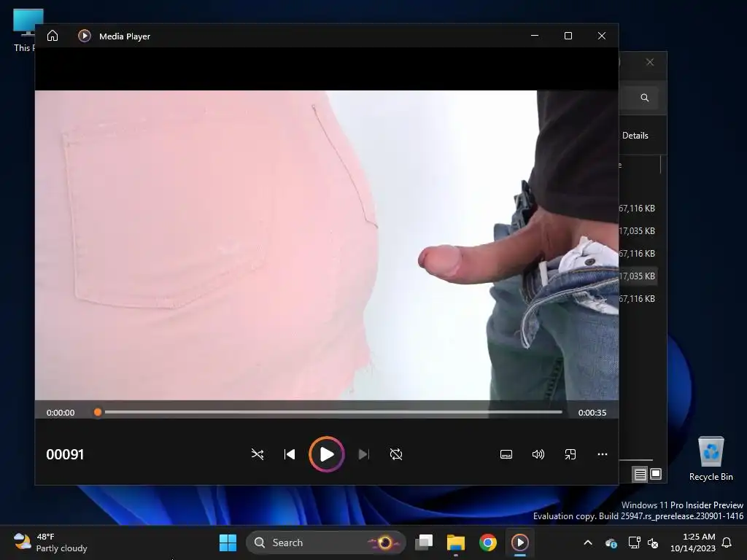The height and width of the screenshot is (560, 747).
Task: Open the more options ellipsis menu
Action: click(602, 454)
